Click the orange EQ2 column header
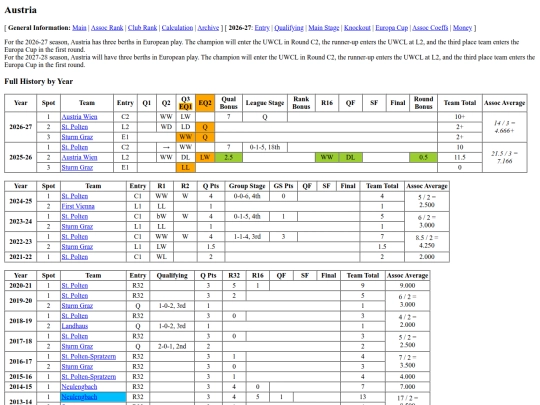Image resolution: width=540 pixels, height=405 pixels. pyautogui.click(x=205, y=103)
